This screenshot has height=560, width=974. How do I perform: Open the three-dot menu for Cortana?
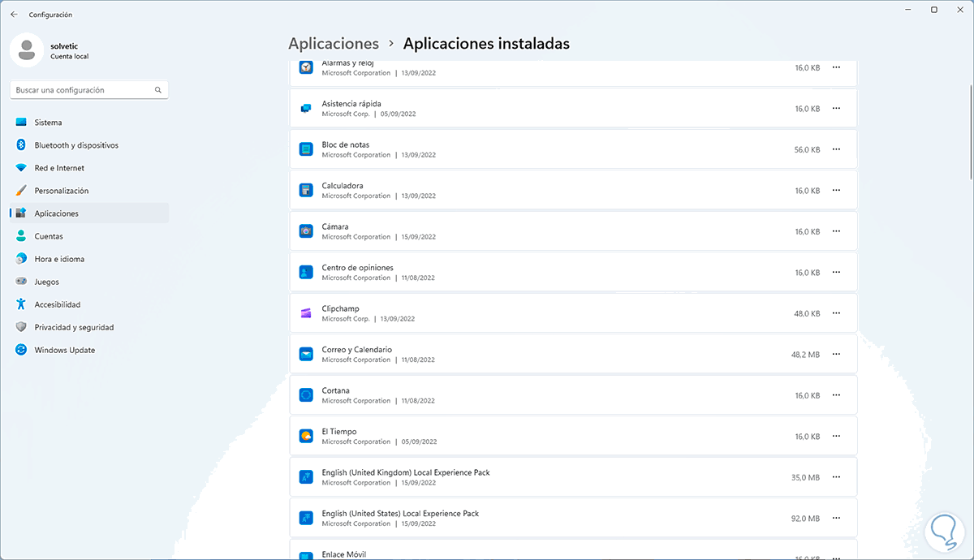[x=836, y=395]
